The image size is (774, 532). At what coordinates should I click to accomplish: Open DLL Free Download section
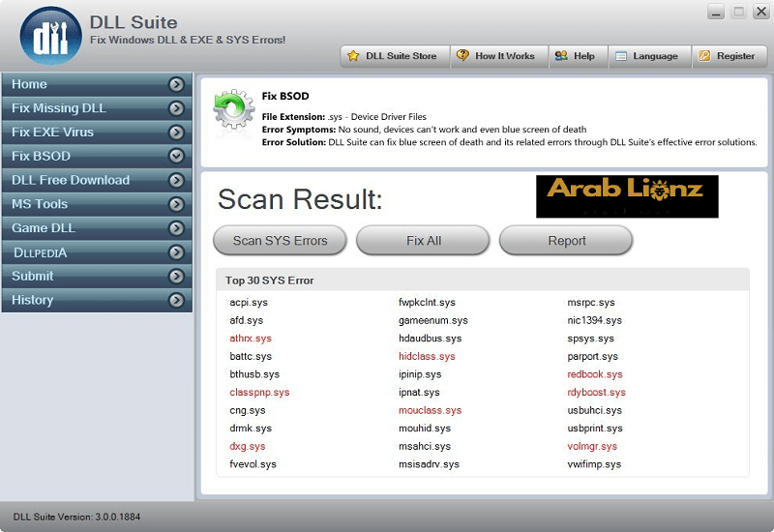pos(97,181)
